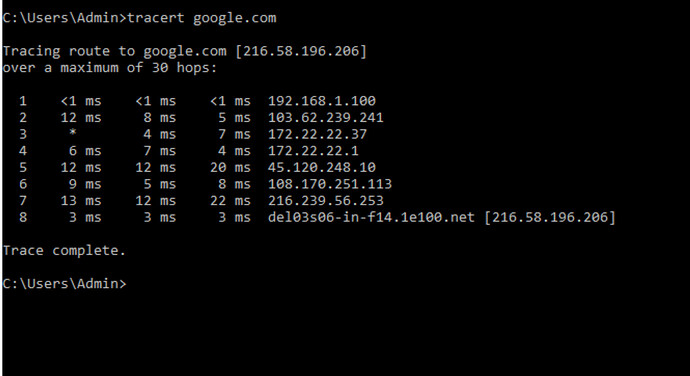Click the 'over a maximum of 30 hops' line
Screen dimensions: 690x376
click(110, 68)
